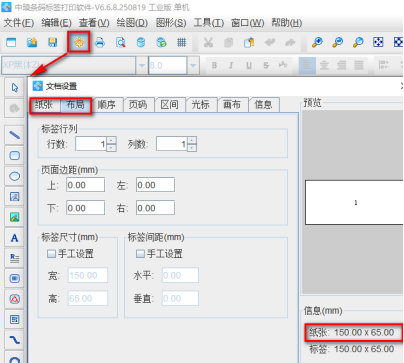
Task: Open the 窗口(W) menu
Action: click(x=247, y=23)
